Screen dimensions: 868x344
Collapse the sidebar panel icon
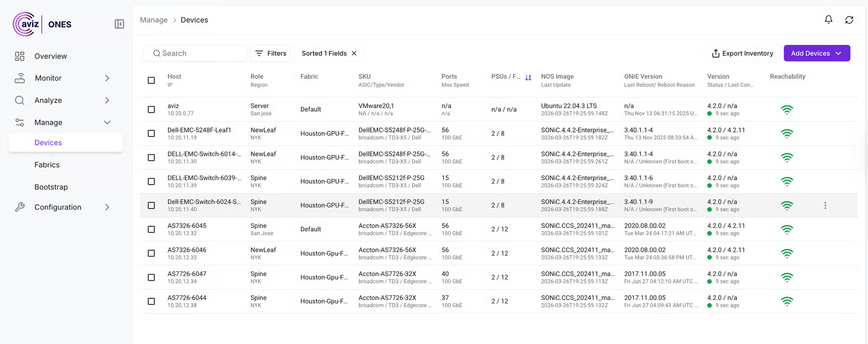pos(119,24)
